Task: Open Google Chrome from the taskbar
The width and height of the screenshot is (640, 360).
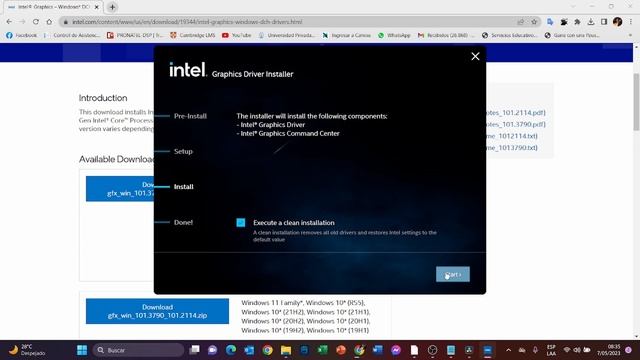Action: click(268, 350)
